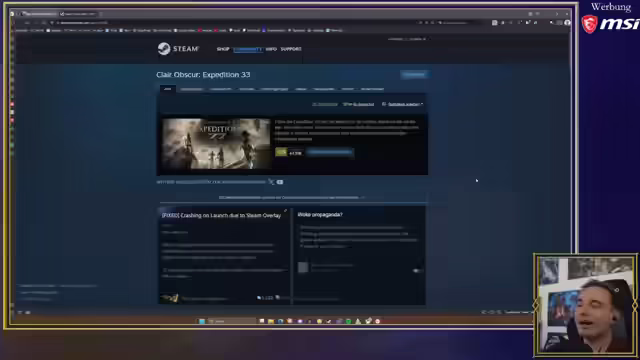640x360 pixels.
Task: Select the first hub tab 'Alle'
Action: 167,89
